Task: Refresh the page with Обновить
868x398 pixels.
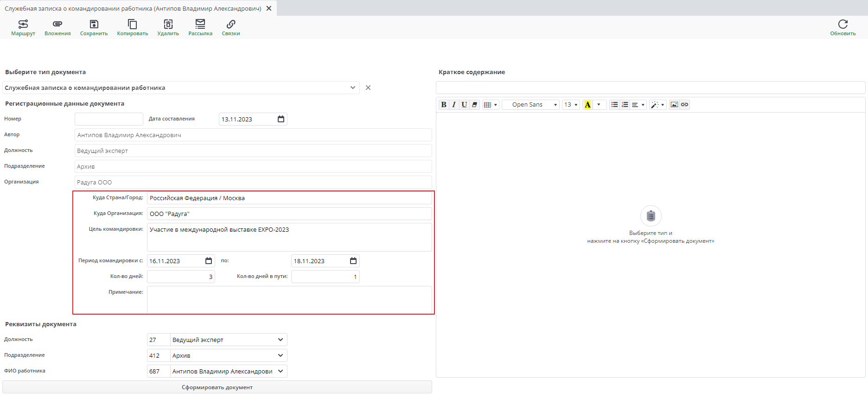Action: click(x=843, y=28)
